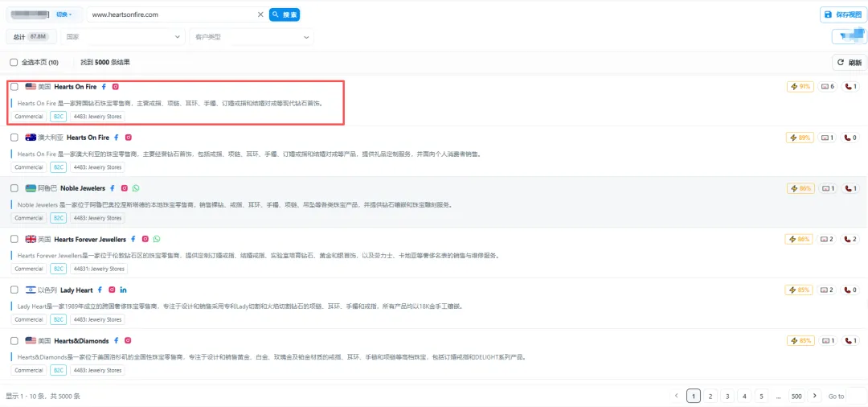Click Noble Jewelers email count badge
The height and width of the screenshot is (407, 868).
pyautogui.click(x=828, y=188)
